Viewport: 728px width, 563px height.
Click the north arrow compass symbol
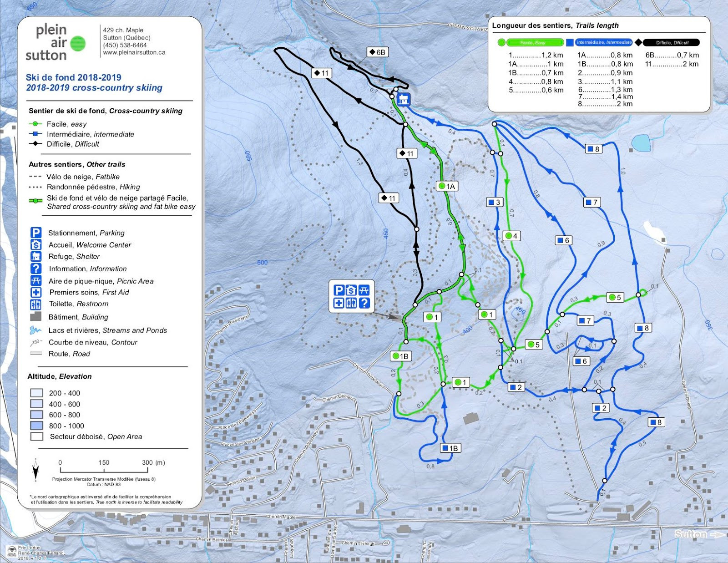click(x=35, y=470)
